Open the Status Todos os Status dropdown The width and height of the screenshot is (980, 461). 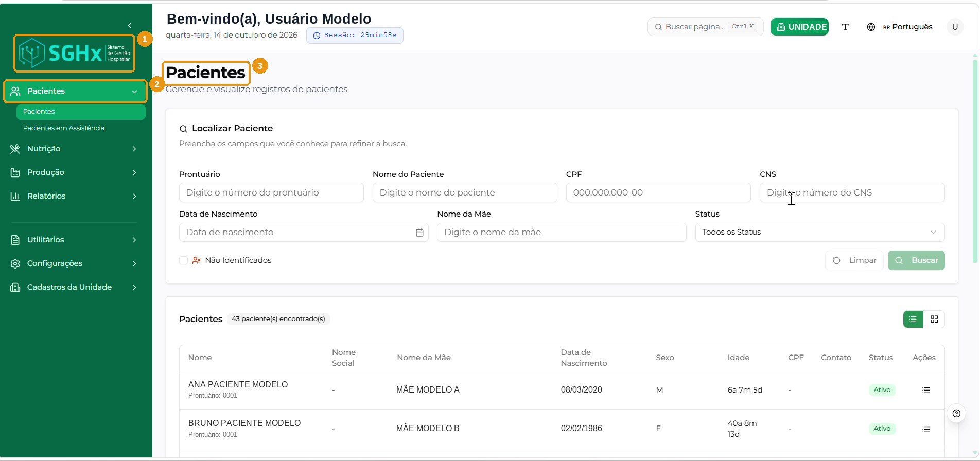819,232
